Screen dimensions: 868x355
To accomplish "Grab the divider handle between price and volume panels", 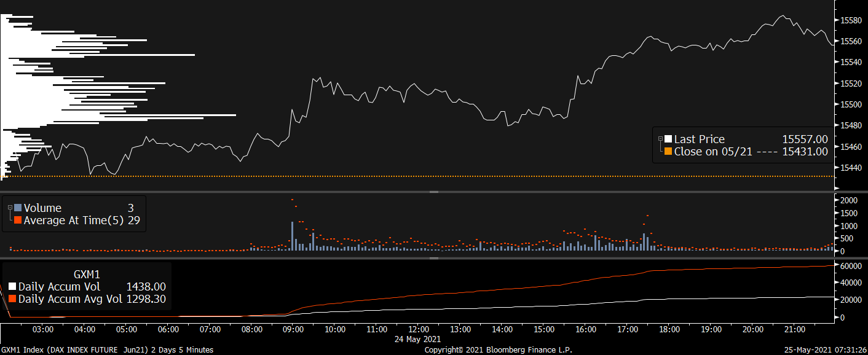I will pyautogui.click(x=434, y=192).
